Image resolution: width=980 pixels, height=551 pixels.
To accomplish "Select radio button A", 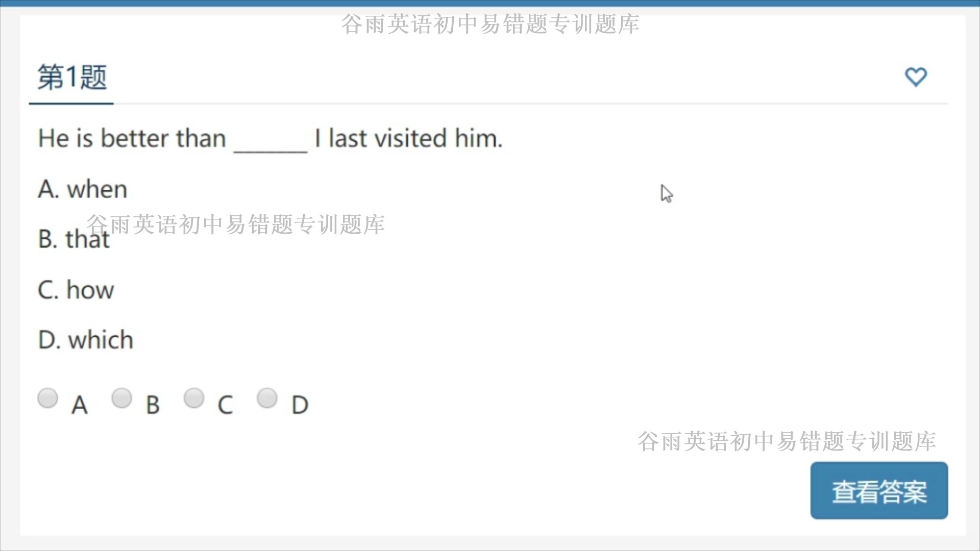I will [x=48, y=397].
